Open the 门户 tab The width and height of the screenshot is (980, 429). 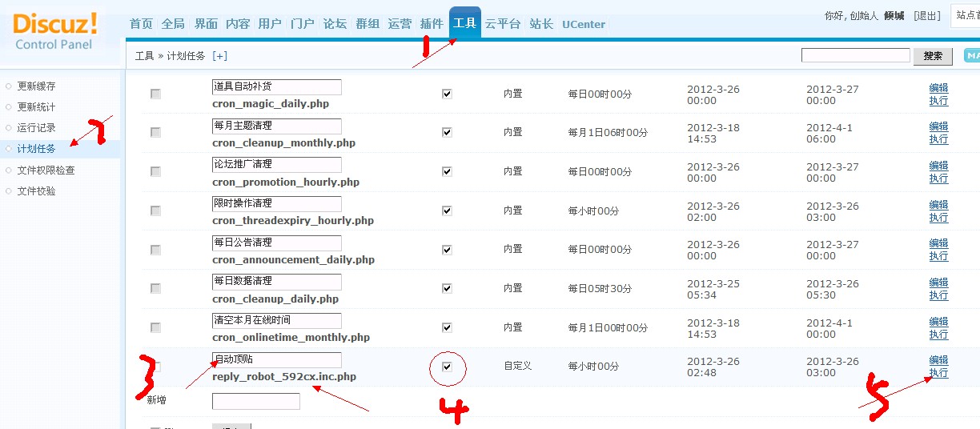[302, 24]
